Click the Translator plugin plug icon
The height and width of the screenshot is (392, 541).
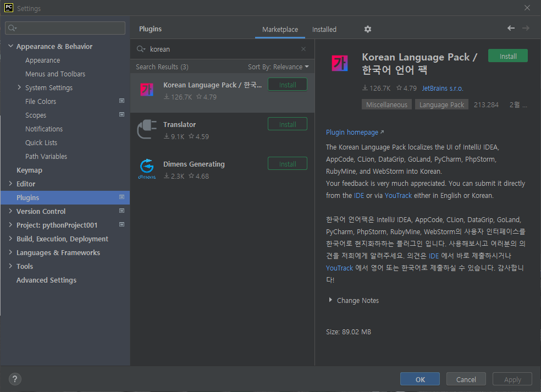(x=147, y=129)
